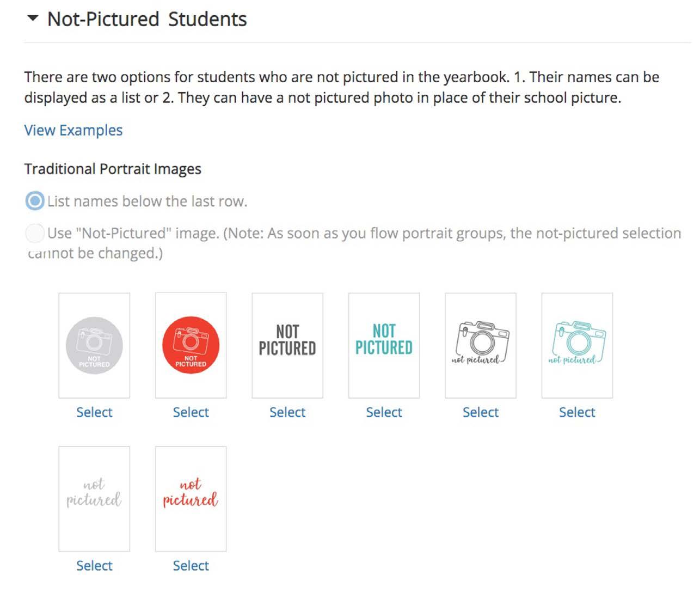This screenshot has width=700, height=593.
Task: Click Select under gray script not pictured
Action: pyautogui.click(x=94, y=566)
